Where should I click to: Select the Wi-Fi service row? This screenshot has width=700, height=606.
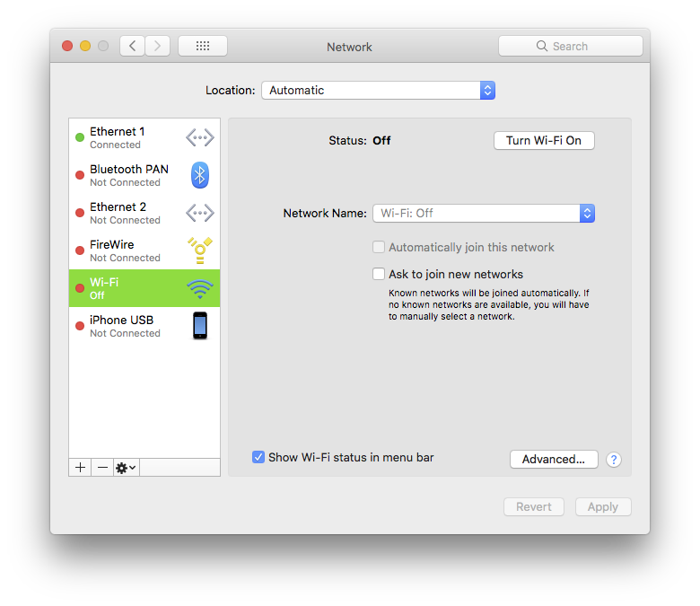click(144, 288)
